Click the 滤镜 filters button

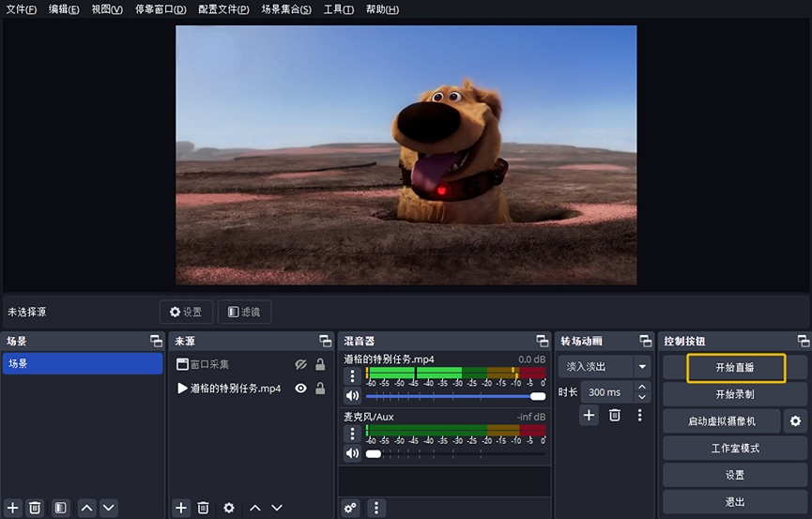[244, 312]
